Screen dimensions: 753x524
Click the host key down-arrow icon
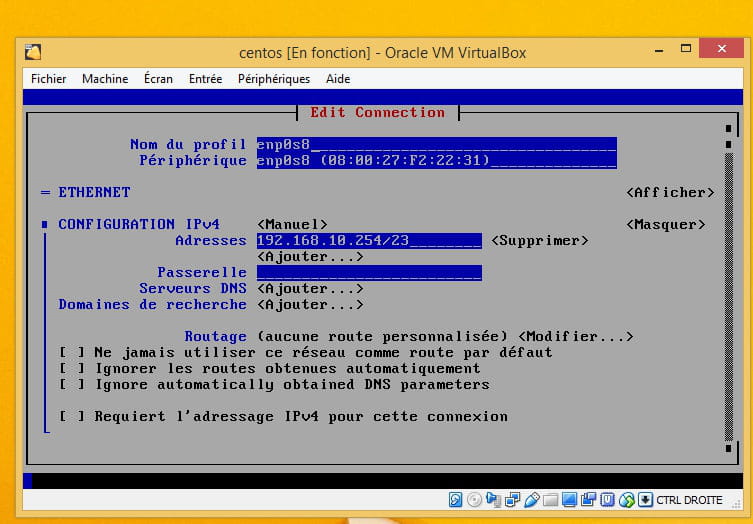tap(645, 500)
